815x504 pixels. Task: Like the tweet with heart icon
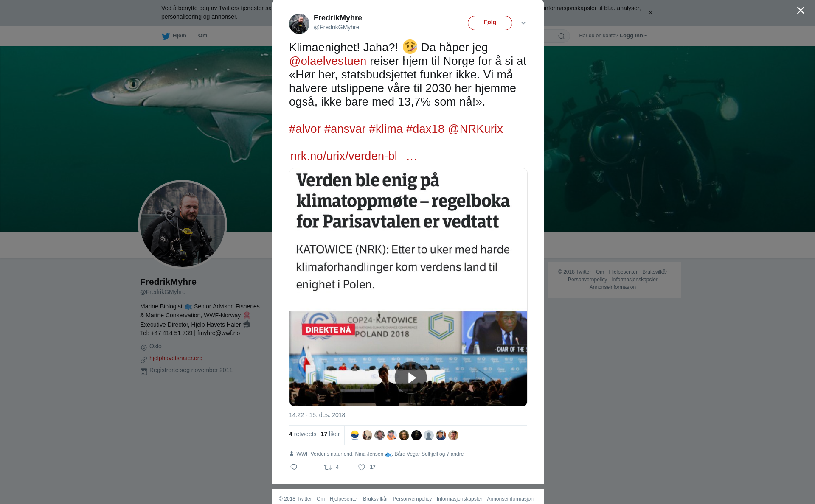pos(362,467)
